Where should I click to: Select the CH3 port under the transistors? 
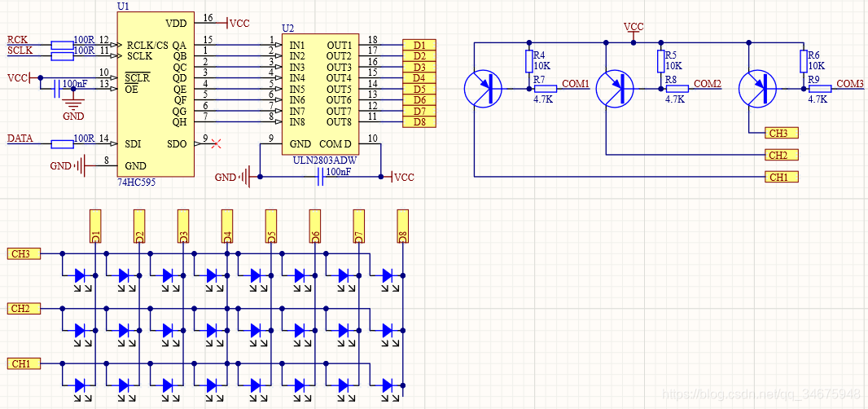point(782,133)
